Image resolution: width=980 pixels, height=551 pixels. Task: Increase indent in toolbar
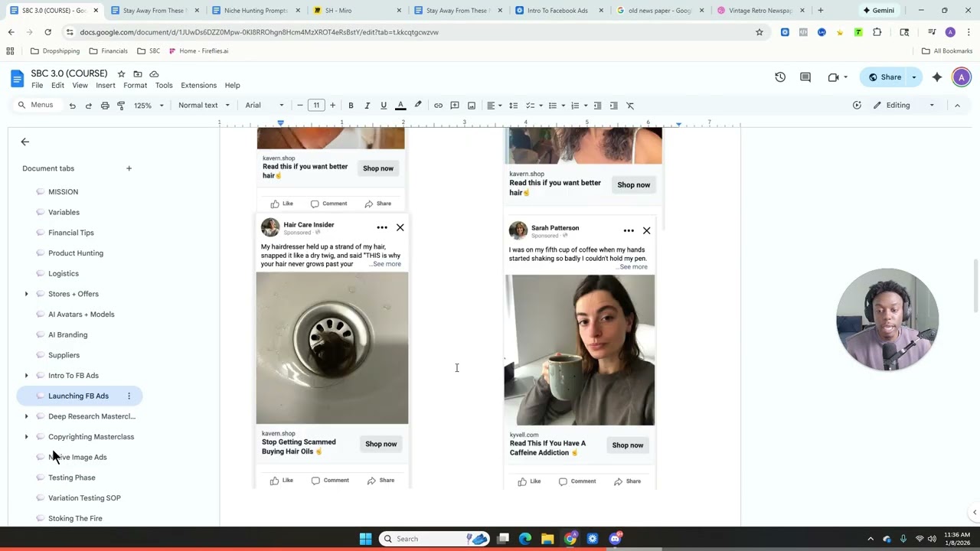click(x=613, y=106)
